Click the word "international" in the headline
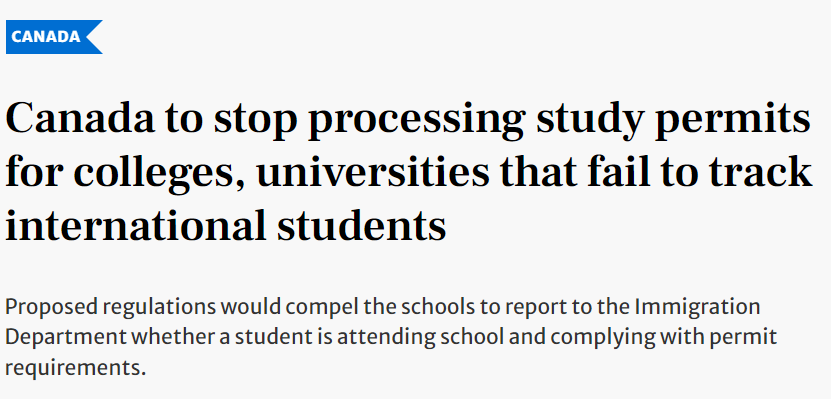This screenshot has width=831, height=399. click(135, 224)
